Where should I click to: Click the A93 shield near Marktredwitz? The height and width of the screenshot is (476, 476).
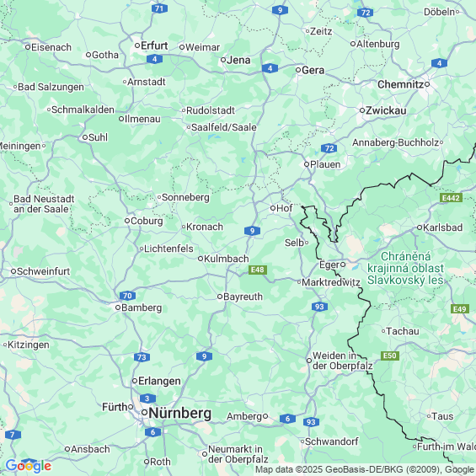tap(319, 307)
